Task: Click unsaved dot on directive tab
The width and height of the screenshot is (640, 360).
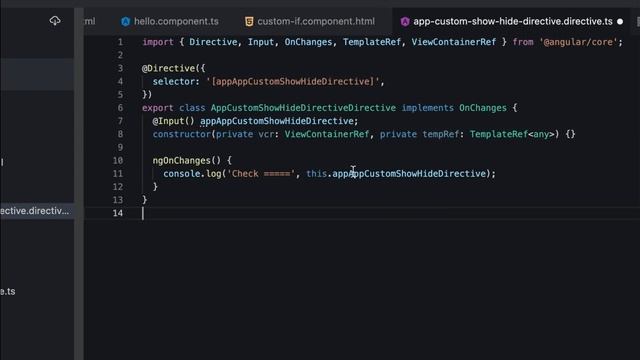Action: pos(620,22)
